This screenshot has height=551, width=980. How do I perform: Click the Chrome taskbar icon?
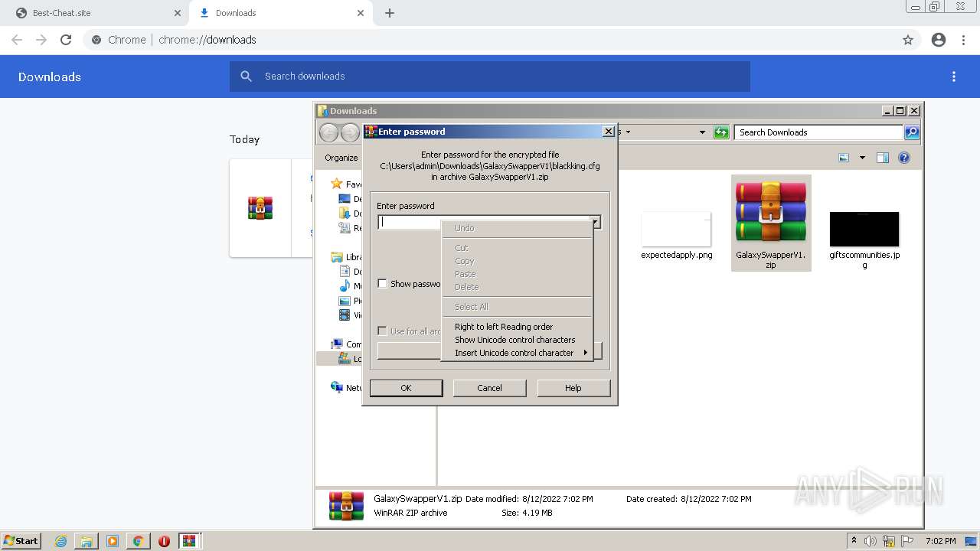coord(138,541)
